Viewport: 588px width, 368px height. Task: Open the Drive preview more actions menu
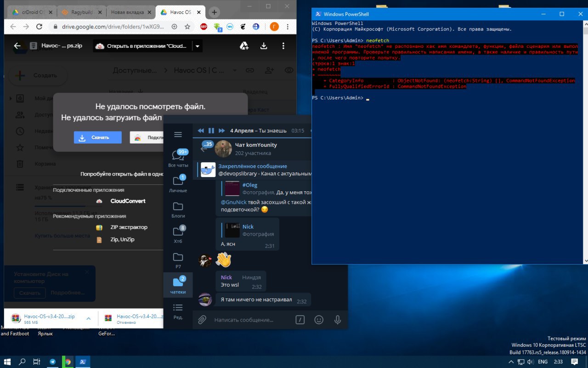click(x=283, y=46)
